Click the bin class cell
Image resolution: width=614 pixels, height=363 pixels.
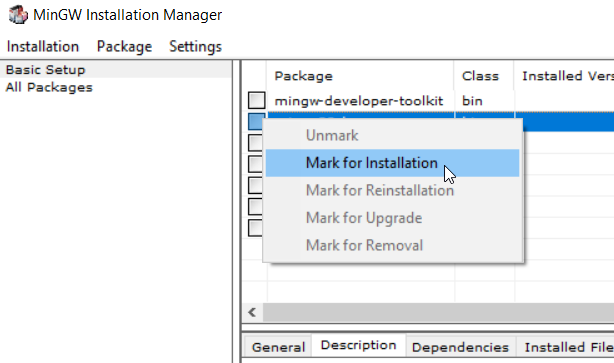click(472, 101)
